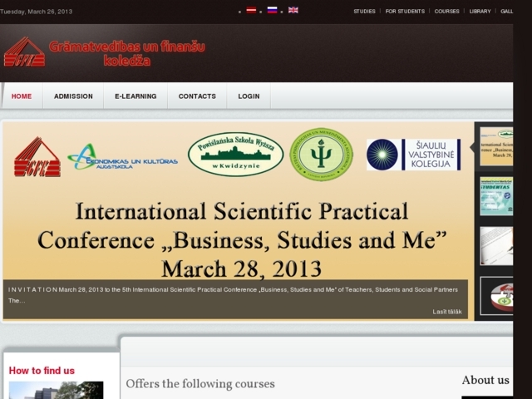The image size is (532, 399).
Task: Click the college logo in the header
Action: 104,52
